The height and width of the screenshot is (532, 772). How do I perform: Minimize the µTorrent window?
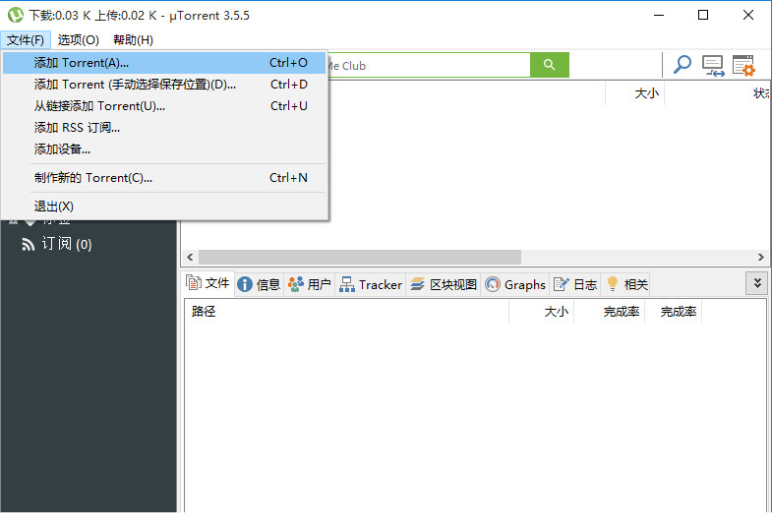(x=659, y=16)
